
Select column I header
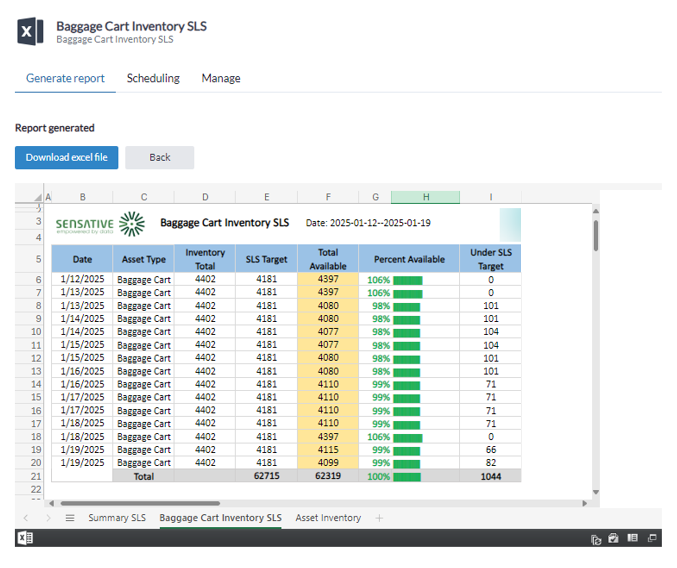coord(491,197)
